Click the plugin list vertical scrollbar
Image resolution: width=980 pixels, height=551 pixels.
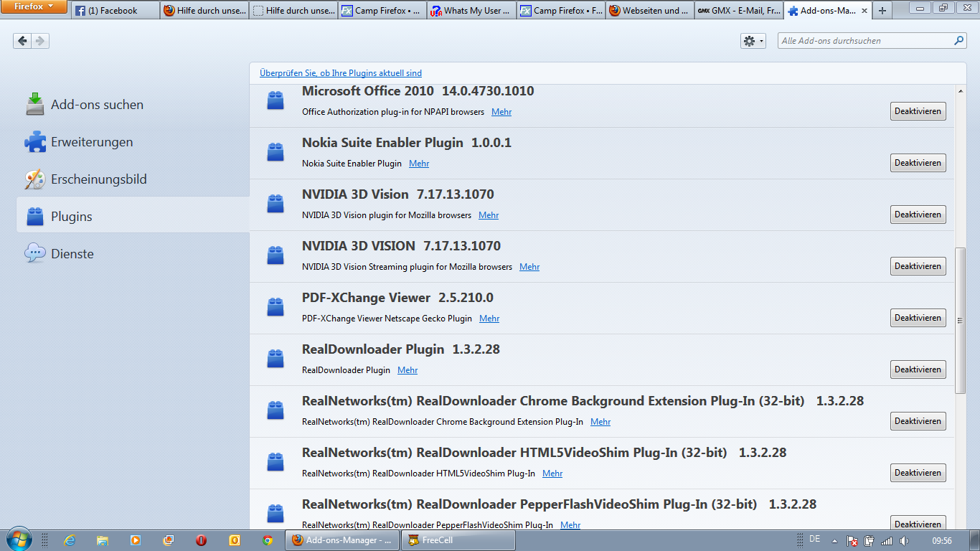point(961,320)
